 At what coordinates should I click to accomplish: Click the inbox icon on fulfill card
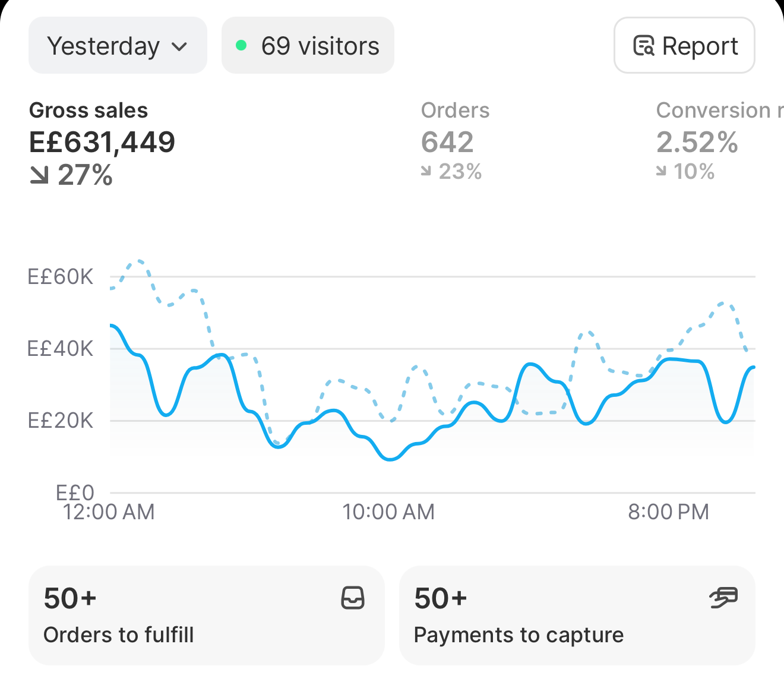(x=353, y=598)
